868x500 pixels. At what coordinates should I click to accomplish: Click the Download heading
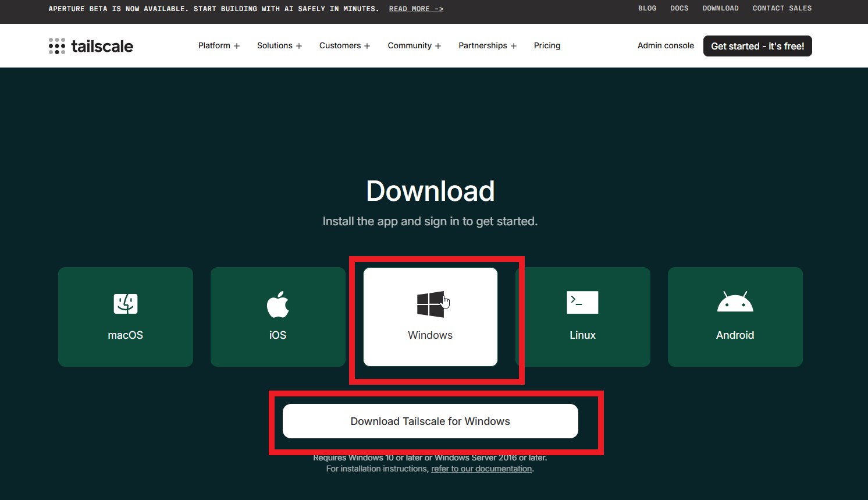pyautogui.click(x=431, y=191)
